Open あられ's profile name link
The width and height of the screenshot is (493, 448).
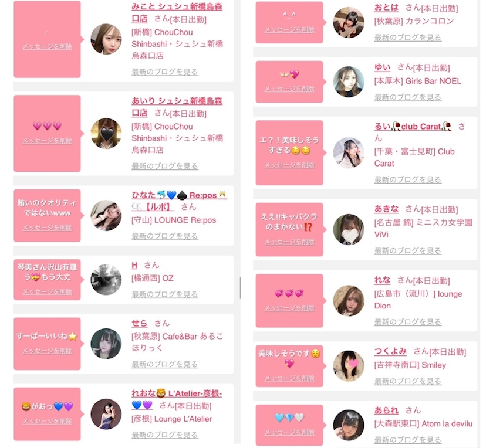coord(386,410)
